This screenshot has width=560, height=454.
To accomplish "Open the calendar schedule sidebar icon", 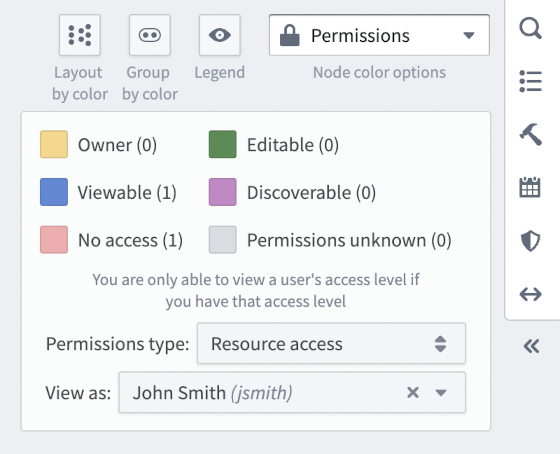I will coord(530,187).
